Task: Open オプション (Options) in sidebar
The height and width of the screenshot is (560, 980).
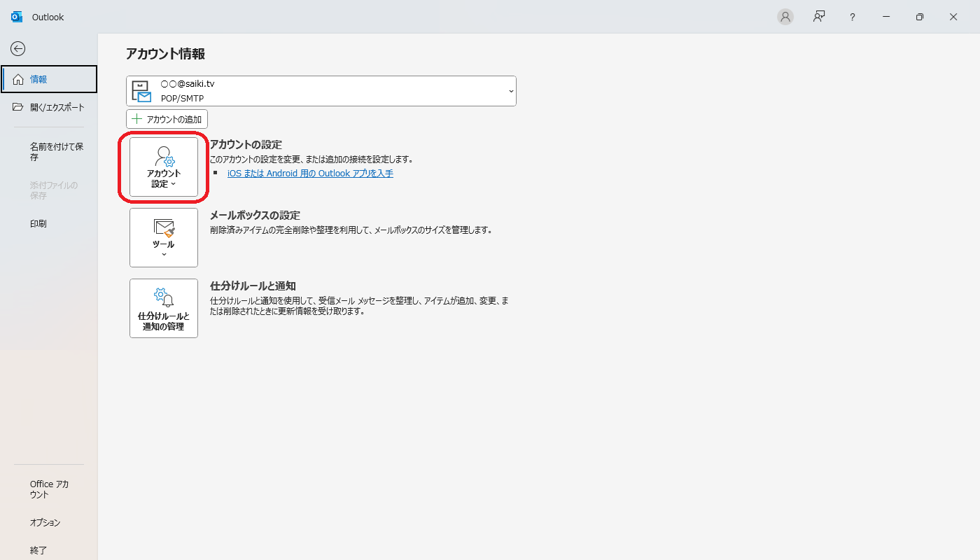Action: click(45, 523)
